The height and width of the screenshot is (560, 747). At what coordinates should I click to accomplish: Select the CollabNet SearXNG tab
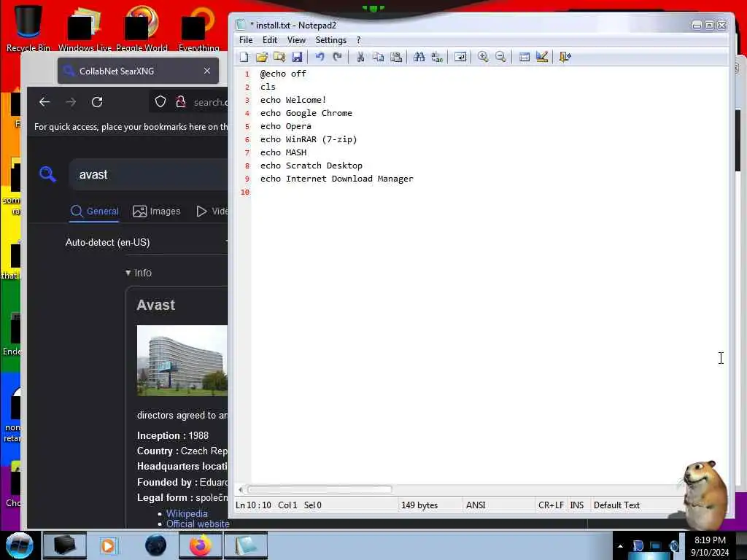138,71
